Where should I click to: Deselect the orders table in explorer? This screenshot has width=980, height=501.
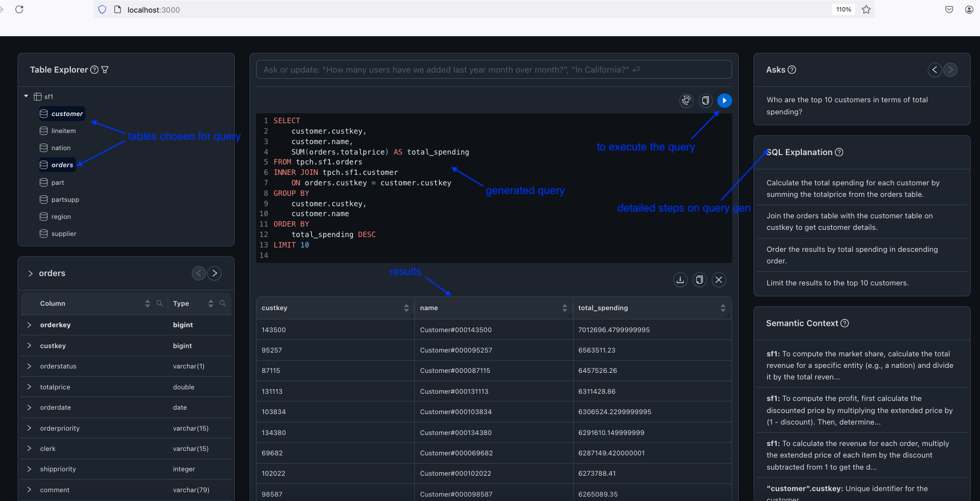[x=62, y=165]
